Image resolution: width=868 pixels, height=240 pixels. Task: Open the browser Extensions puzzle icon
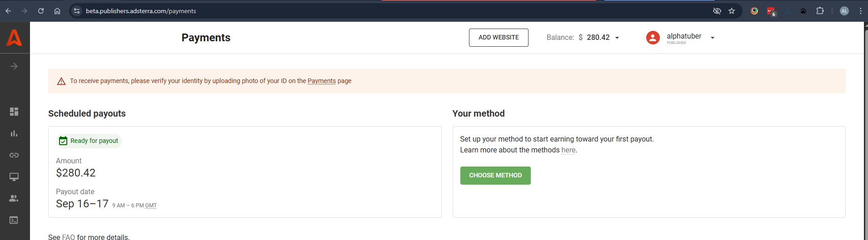click(x=820, y=11)
